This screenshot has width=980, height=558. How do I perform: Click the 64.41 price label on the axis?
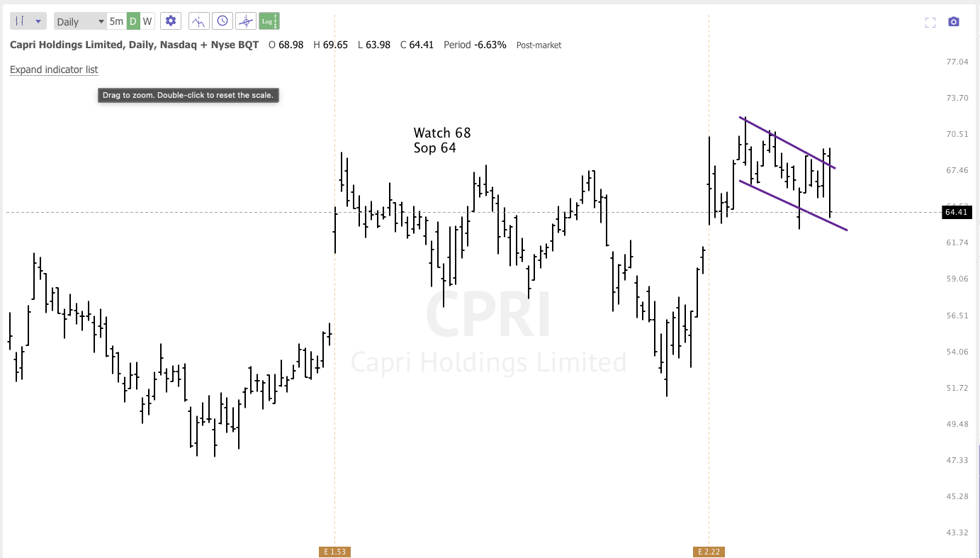point(956,212)
